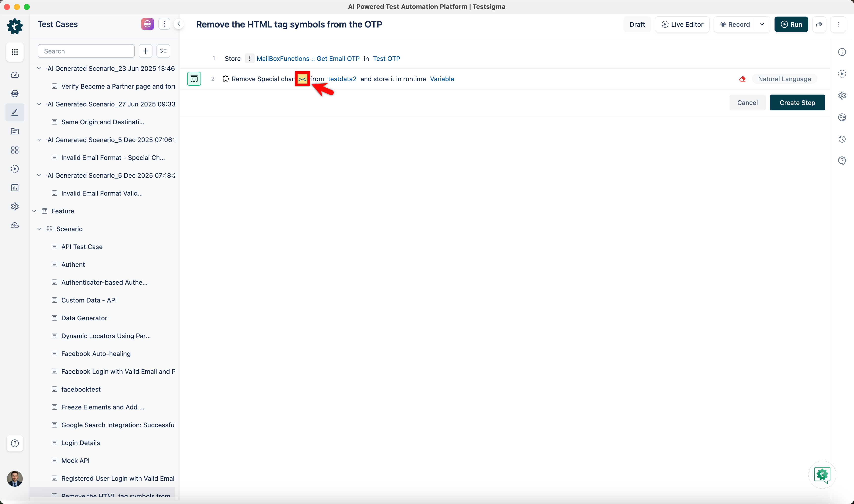Collapse the test cases panel chevron
854x504 pixels.
click(x=179, y=24)
